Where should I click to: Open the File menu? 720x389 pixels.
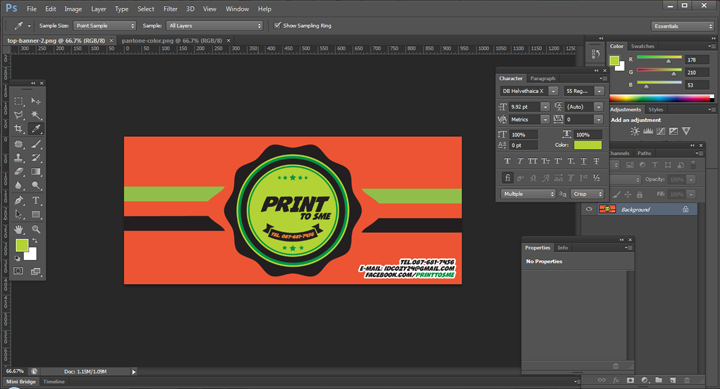tap(32, 9)
